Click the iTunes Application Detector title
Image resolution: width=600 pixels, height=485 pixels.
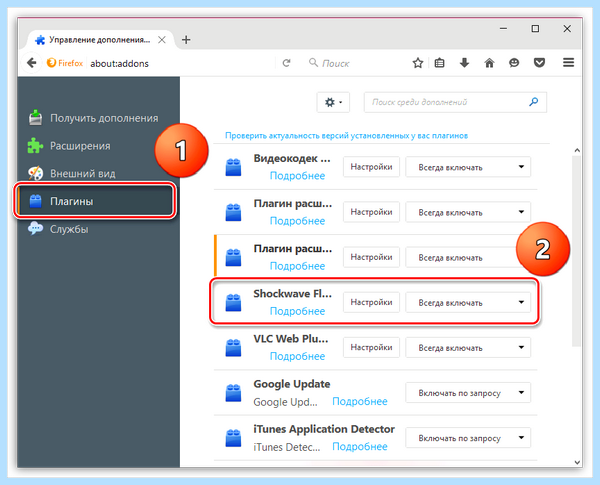[x=324, y=429]
